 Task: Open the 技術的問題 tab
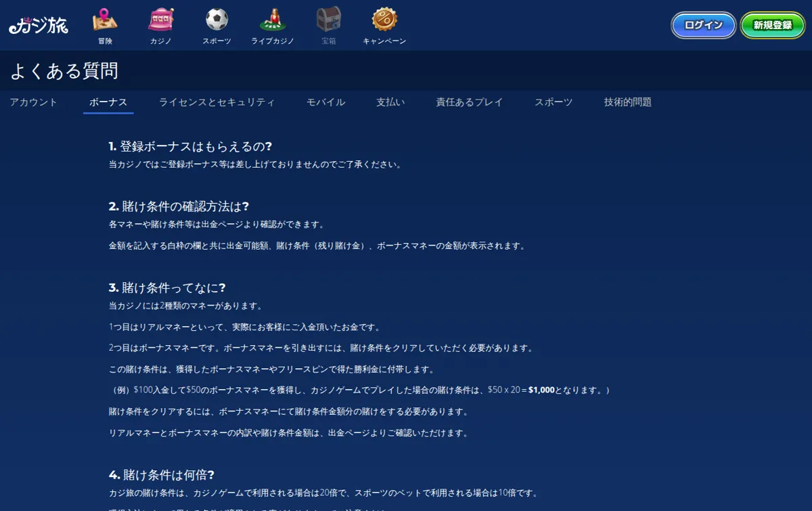click(x=628, y=102)
